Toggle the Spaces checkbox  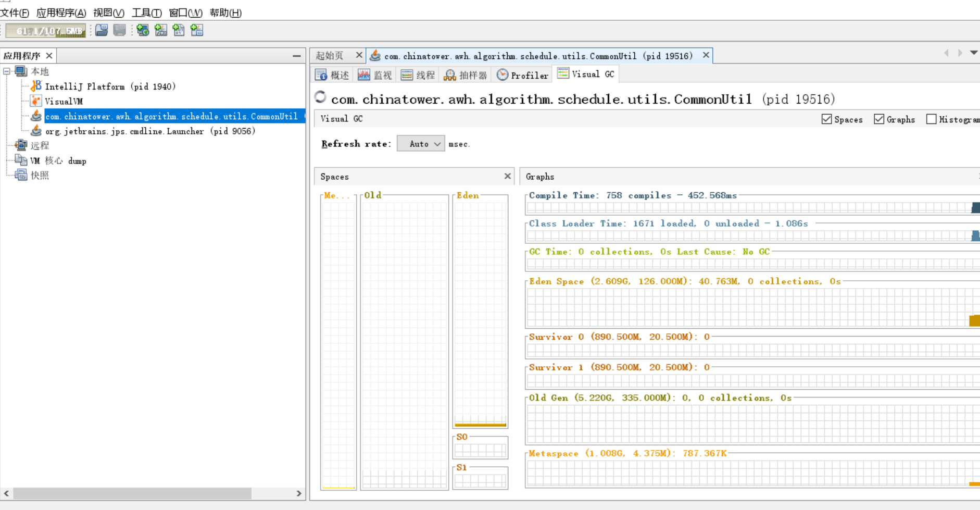pos(826,119)
